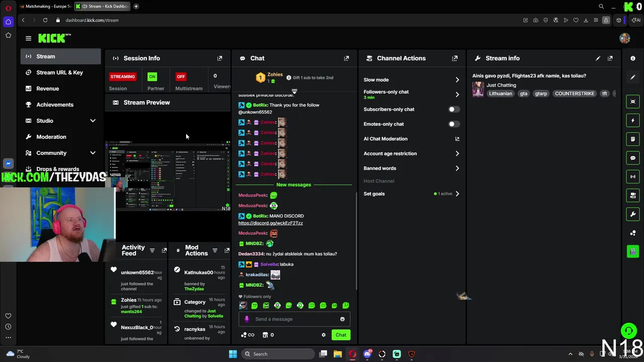The width and height of the screenshot is (644, 362).
Task: Click the speech bubble icon in right sidebar
Action: pos(633,158)
